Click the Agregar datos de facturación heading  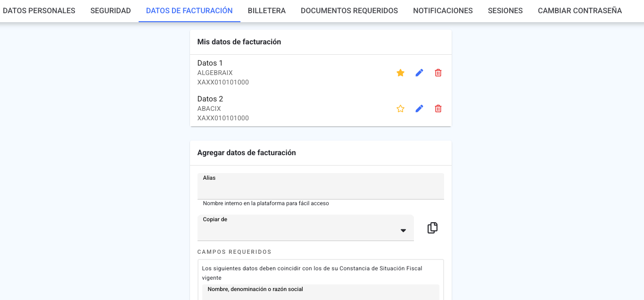point(247,153)
